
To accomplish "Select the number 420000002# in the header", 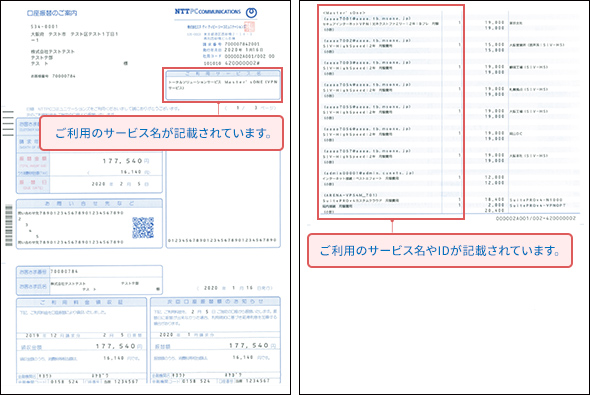I will point(242,63).
